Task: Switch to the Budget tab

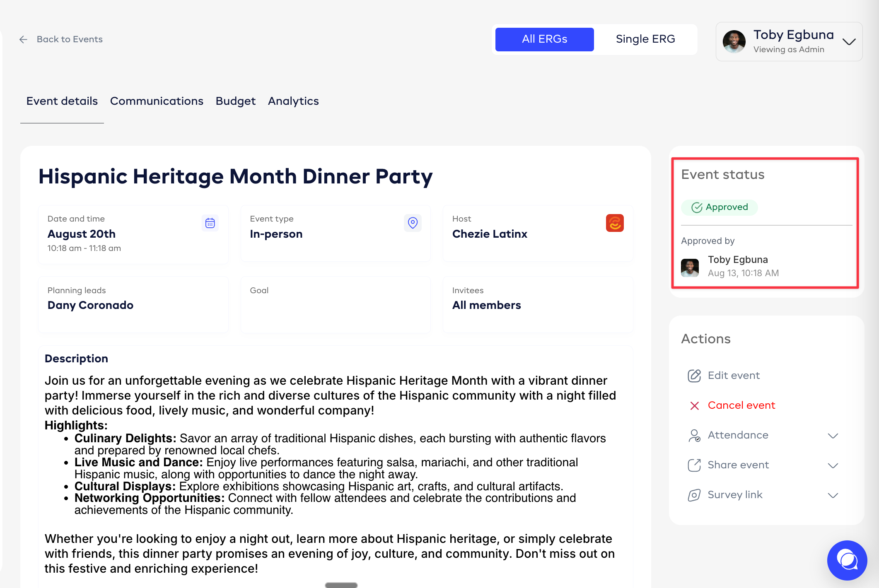Action: click(x=235, y=101)
